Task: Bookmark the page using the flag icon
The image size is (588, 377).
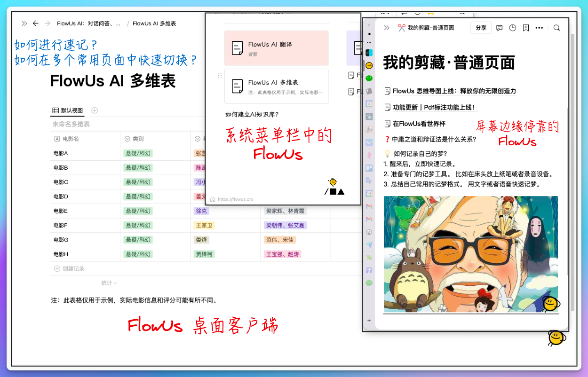Action: coord(525,28)
